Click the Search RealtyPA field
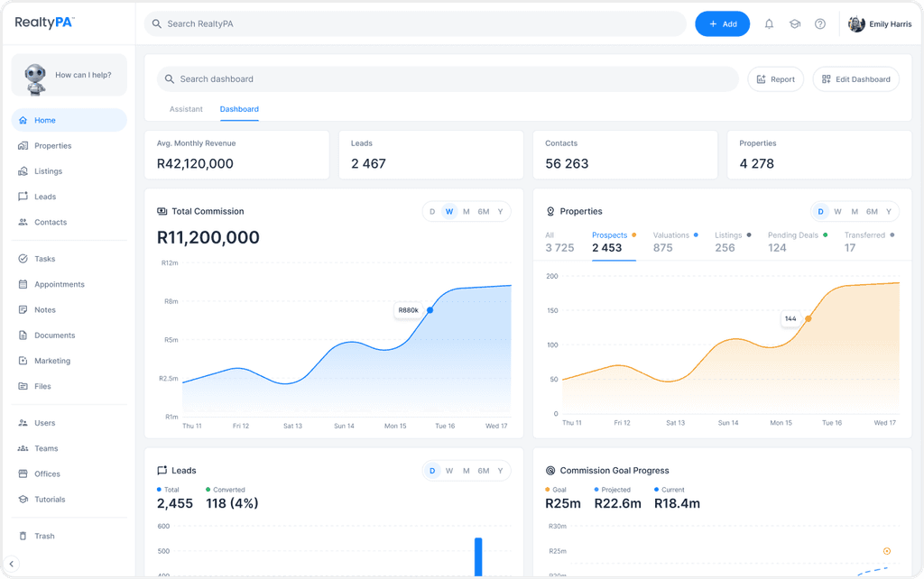Image resolution: width=924 pixels, height=579 pixels. (415, 24)
